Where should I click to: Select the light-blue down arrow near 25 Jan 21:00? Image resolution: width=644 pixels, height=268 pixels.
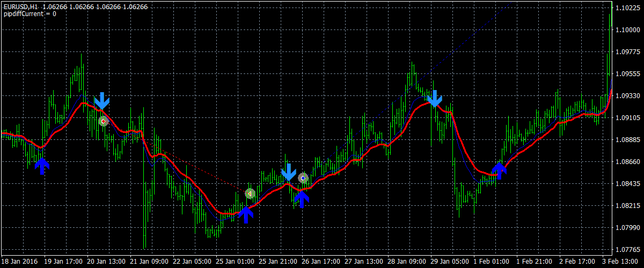(x=289, y=173)
